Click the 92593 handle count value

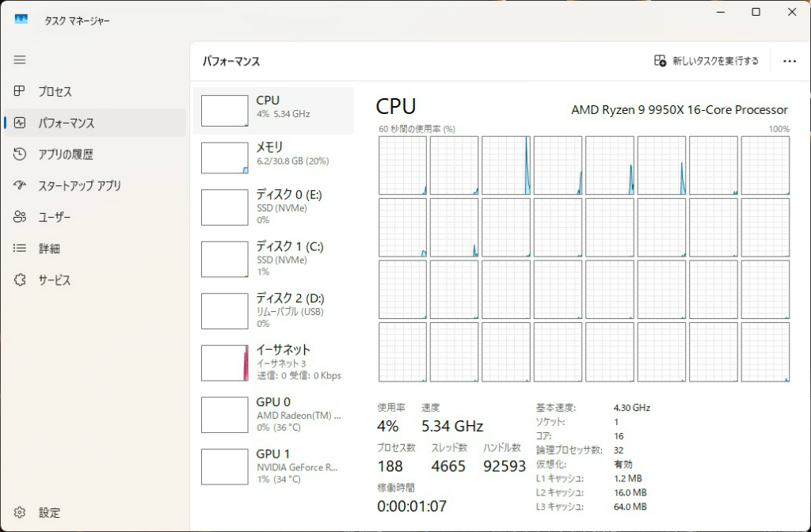[x=504, y=466]
